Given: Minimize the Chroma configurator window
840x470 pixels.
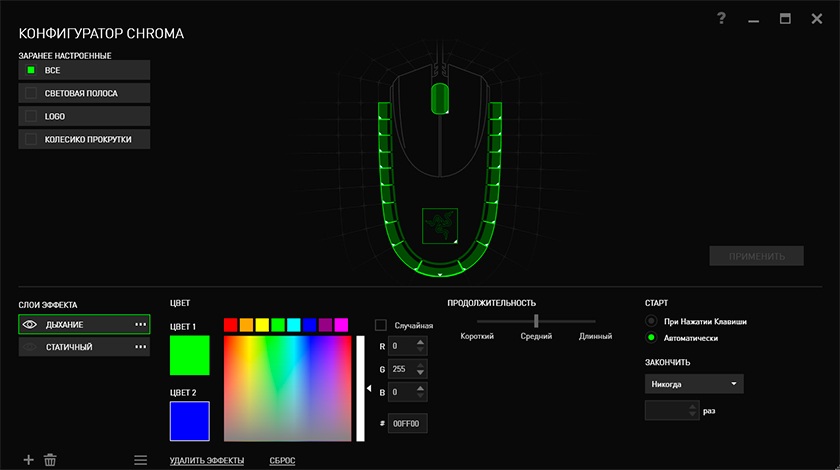Looking at the screenshot, I should [x=753, y=19].
